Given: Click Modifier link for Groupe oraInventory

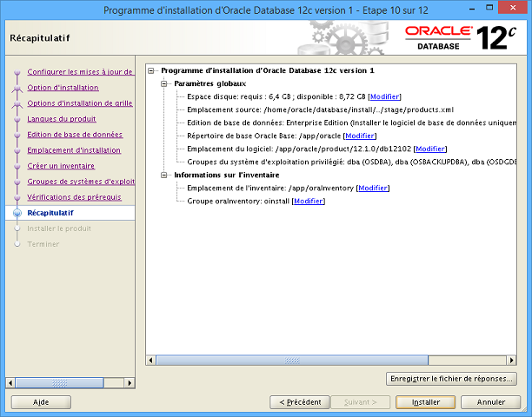Looking at the screenshot, I should (308, 201).
